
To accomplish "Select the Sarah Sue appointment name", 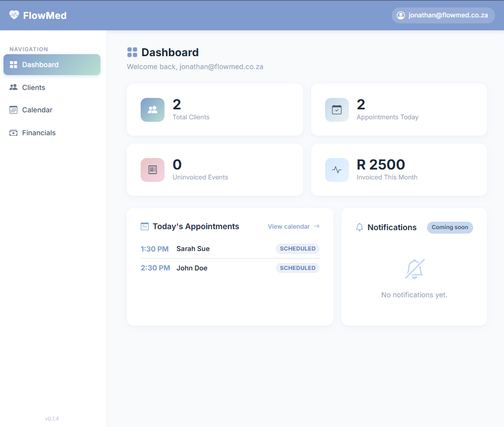I will [x=193, y=249].
